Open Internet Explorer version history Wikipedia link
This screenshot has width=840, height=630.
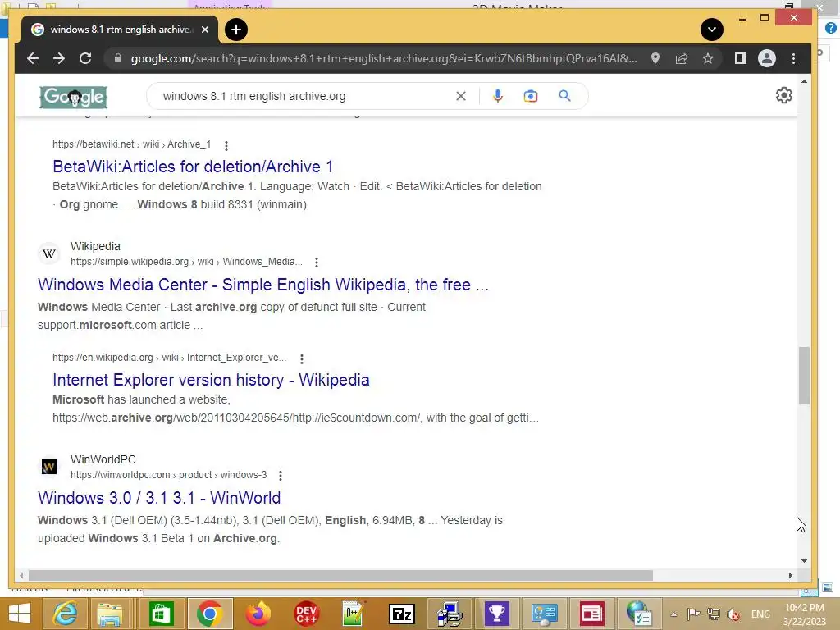[211, 380]
